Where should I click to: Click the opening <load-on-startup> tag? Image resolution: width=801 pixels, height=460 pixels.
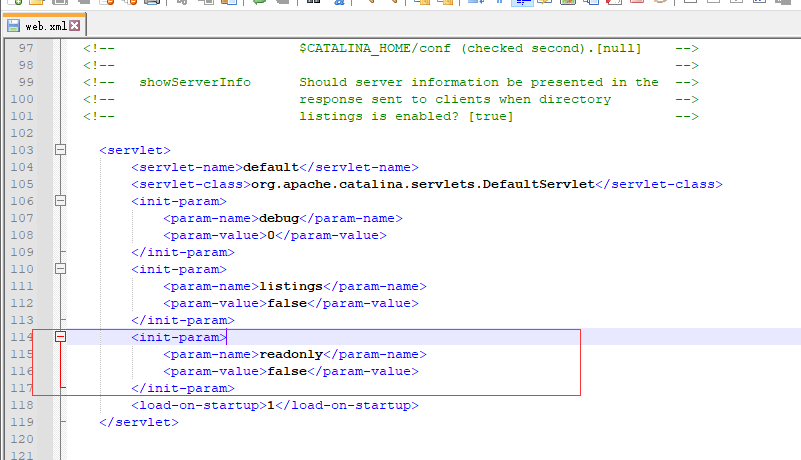(199, 405)
